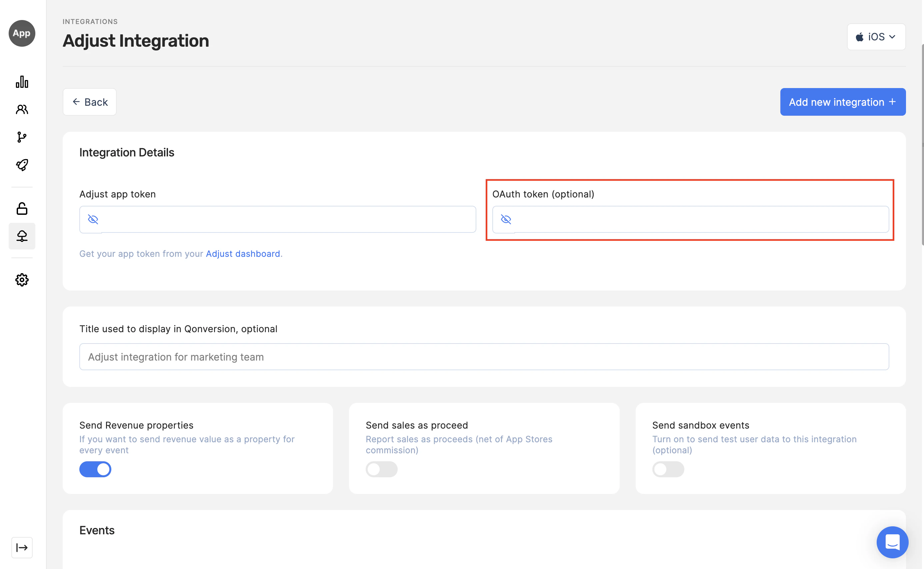Click the App avatar circle
924x569 pixels.
22,33
